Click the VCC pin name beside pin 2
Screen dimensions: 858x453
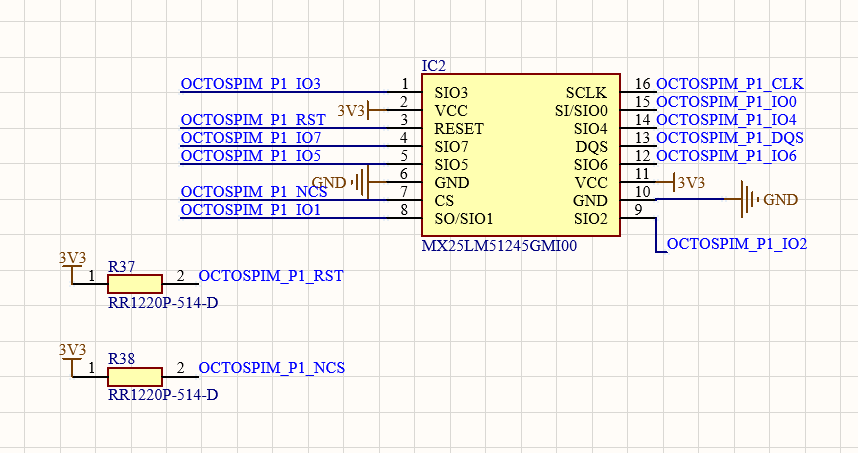451,111
